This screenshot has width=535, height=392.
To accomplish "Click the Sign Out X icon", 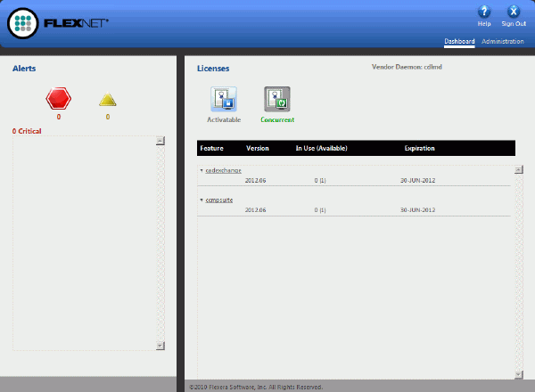I will point(514,12).
